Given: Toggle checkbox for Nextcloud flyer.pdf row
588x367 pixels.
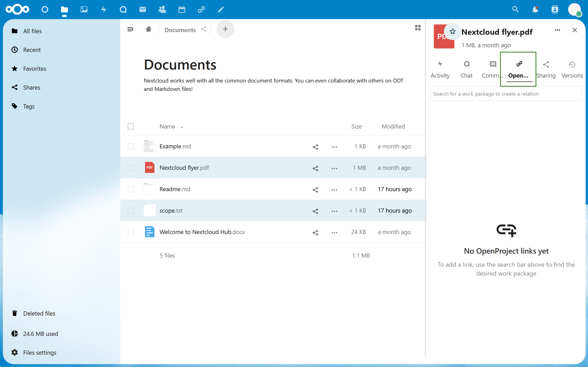Looking at the screenshot, I should [x=131, y=167].
